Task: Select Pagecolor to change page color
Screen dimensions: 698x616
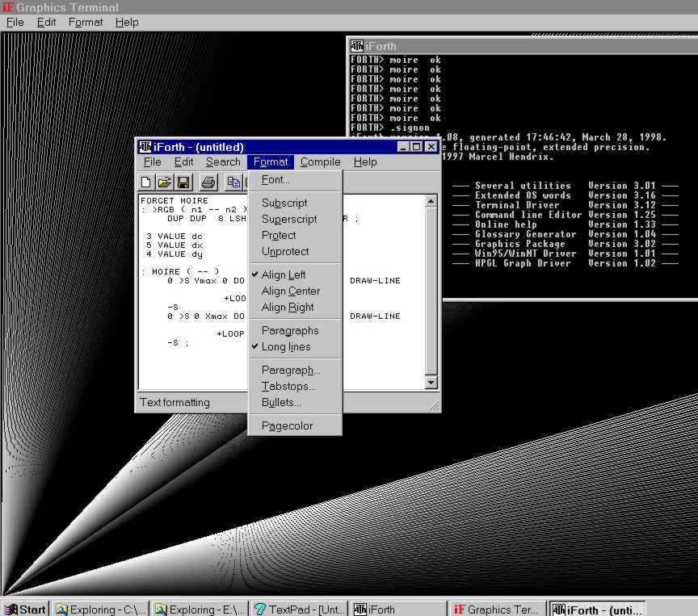Action: coord(287,425)
